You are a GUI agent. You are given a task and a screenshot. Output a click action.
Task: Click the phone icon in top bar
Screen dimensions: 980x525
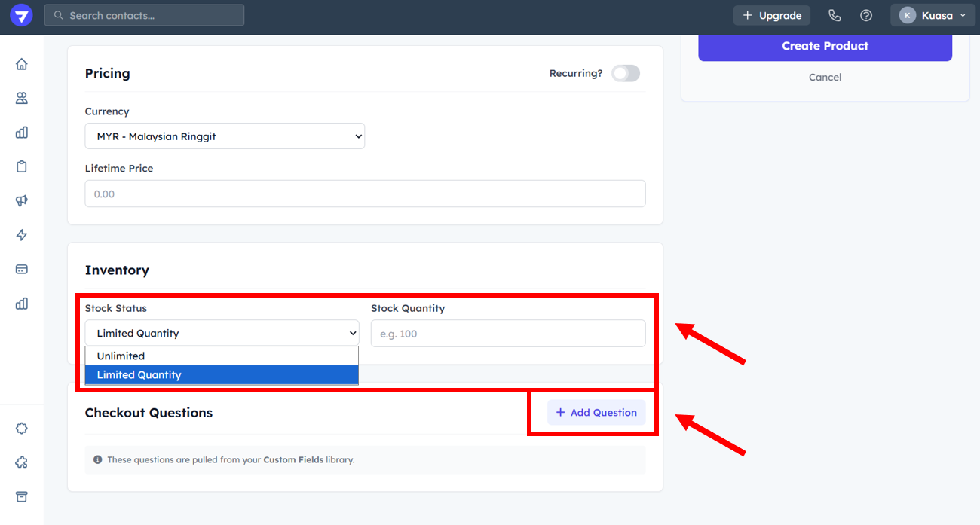click(x=834, y=15)
